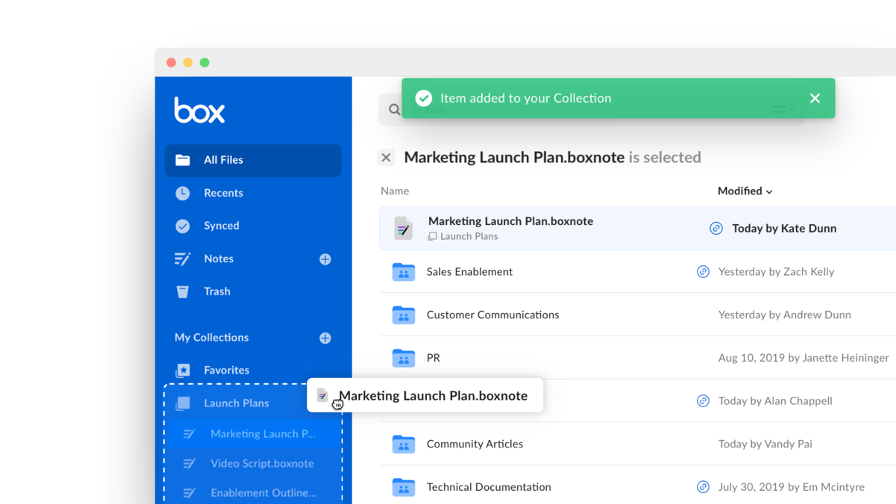896x504 pixels.
Task: Open the Launch Plans collection
Action: [x=237, y=403]
